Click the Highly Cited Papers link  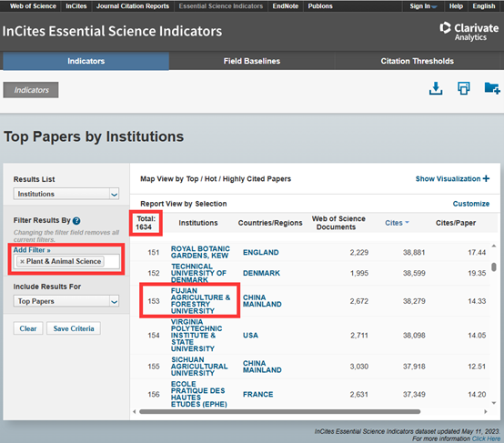click(x=257, y=178)
